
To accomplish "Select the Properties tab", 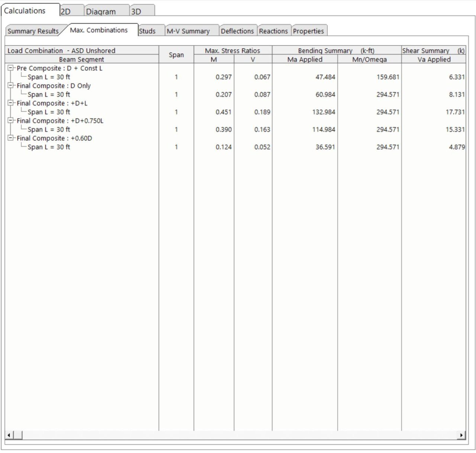I will click(308, 31).
